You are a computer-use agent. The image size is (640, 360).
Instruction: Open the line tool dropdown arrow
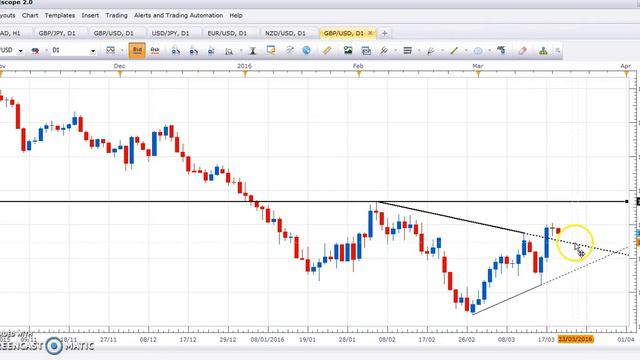click(x=466, y=51)
